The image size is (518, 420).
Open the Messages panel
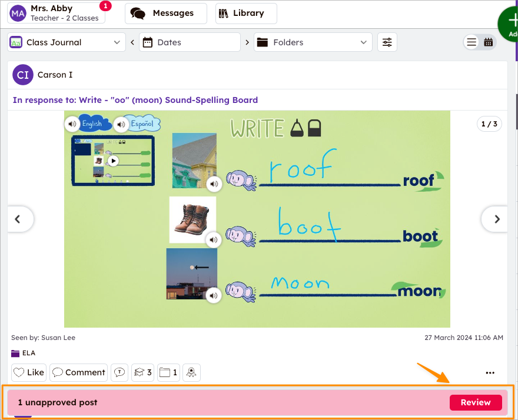pos(165,13)
